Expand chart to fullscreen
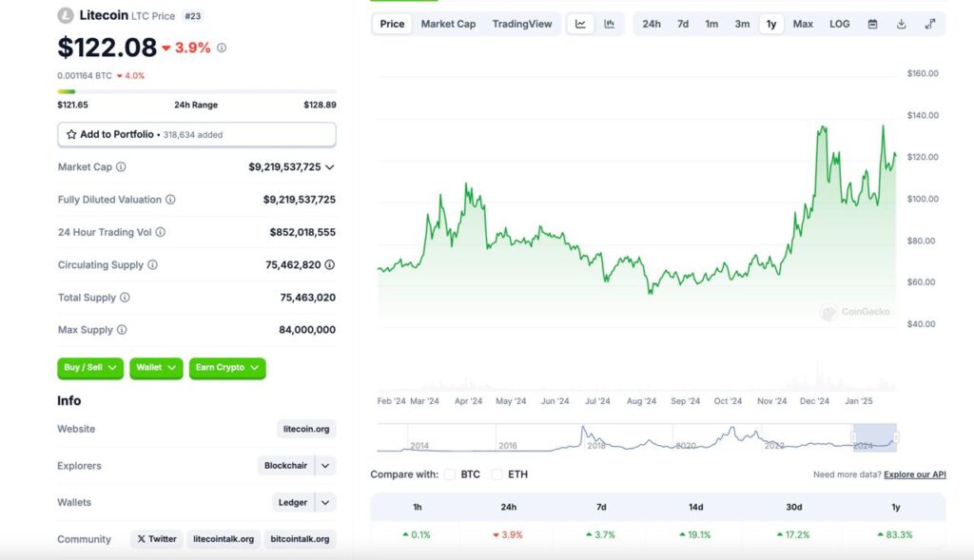This screenshot has height=560, width=974. click(x=930, y=24)
